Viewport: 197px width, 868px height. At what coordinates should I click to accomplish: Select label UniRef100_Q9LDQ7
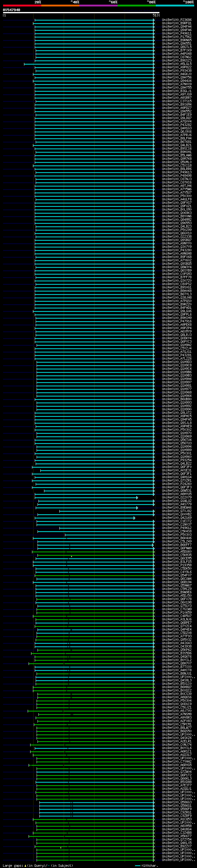[177, 118]
